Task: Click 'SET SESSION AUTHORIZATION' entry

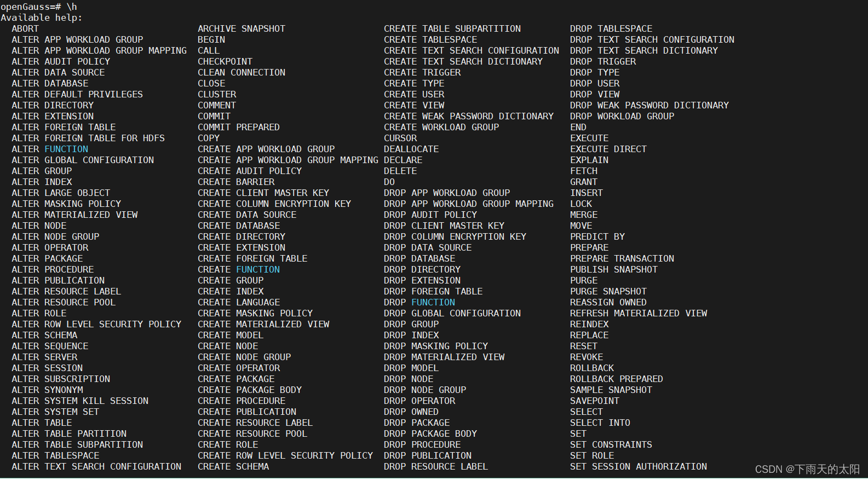Action: [639, 466]
